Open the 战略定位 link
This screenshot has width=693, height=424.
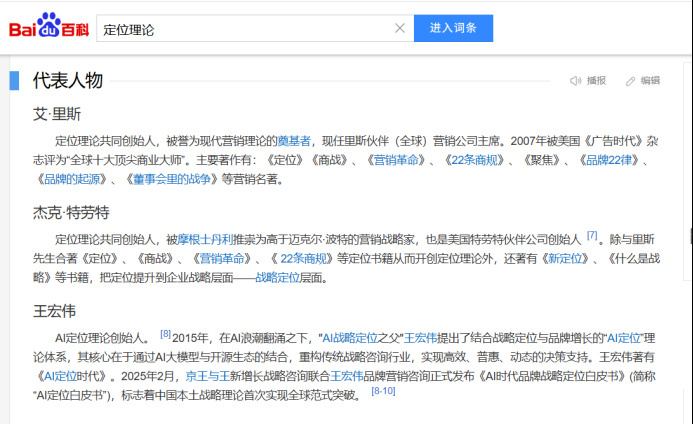click(278, 278)
